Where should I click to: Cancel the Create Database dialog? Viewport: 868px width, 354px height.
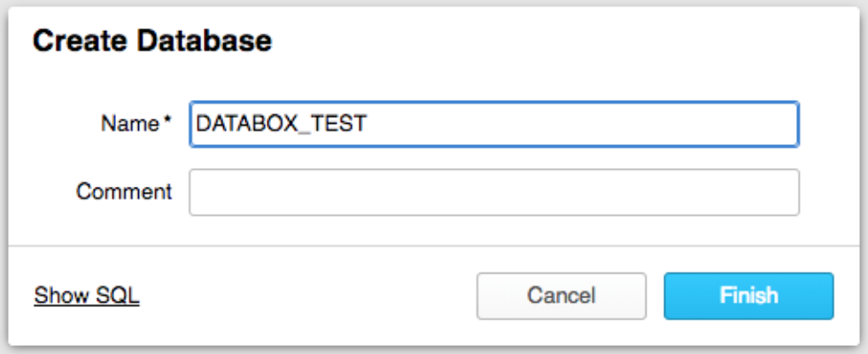561,296
